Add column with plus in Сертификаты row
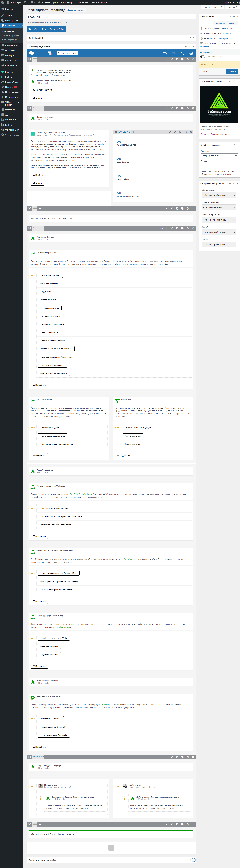This screenshot has height=868, width=240. click(40, 209)
